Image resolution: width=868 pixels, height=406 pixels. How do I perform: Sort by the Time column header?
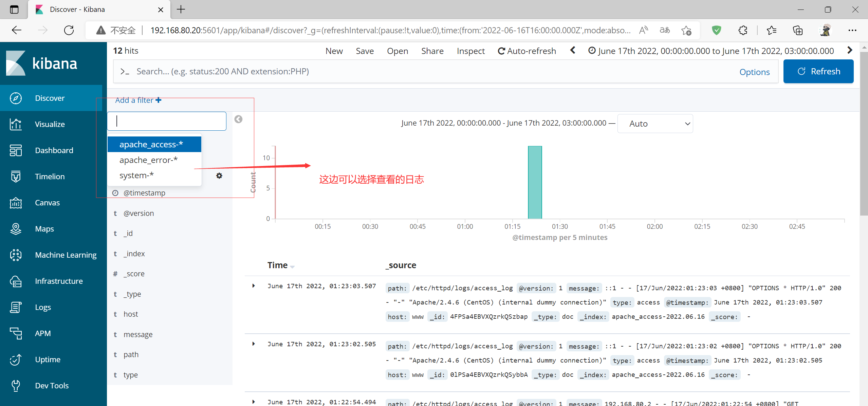281,265
